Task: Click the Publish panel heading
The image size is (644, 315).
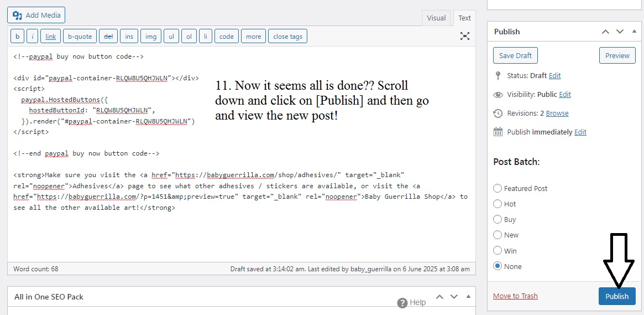Action: coord(507,32)
